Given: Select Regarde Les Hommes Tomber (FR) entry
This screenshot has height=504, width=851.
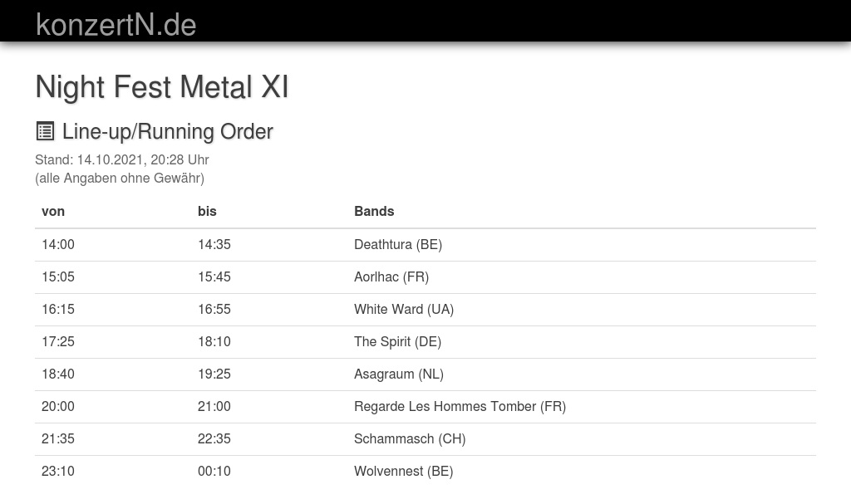Looking at the screenshot, I should [x=460, y=406].
